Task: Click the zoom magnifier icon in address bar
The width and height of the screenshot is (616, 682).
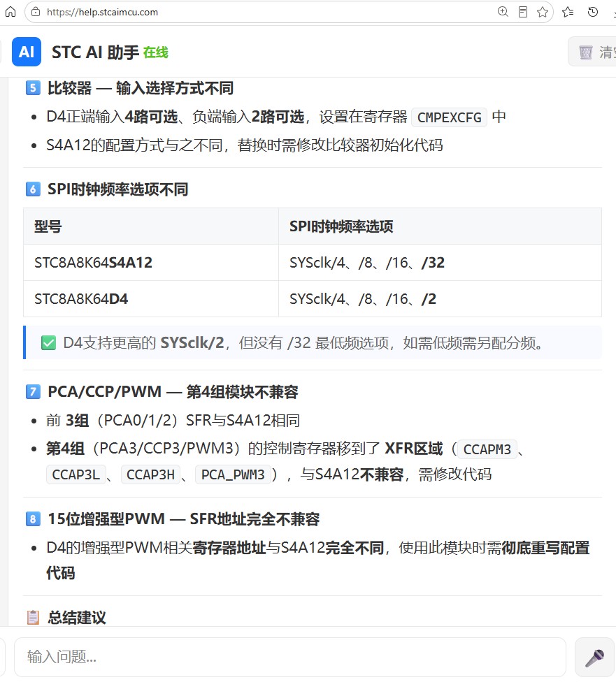Action: pyautogui.click(x=503, y=12)
